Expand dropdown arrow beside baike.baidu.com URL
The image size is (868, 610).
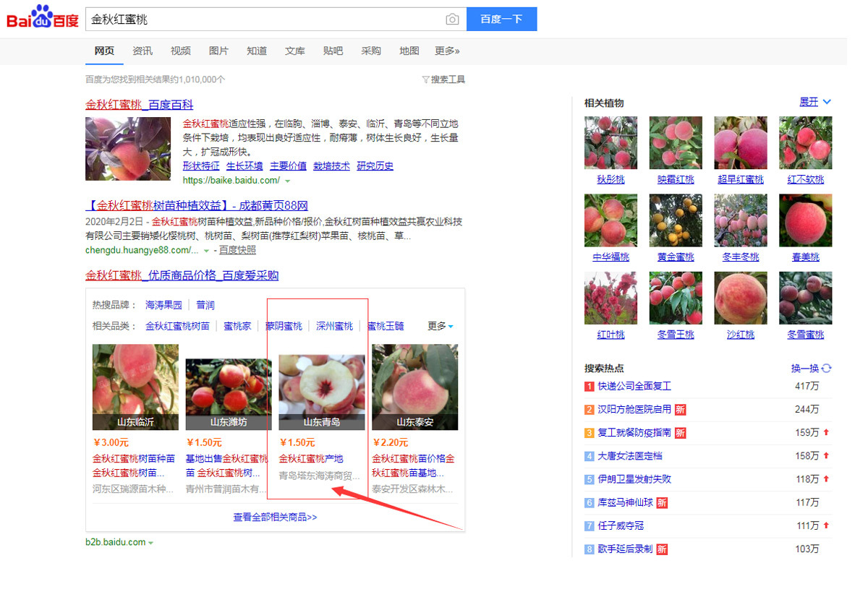point(287,181)
